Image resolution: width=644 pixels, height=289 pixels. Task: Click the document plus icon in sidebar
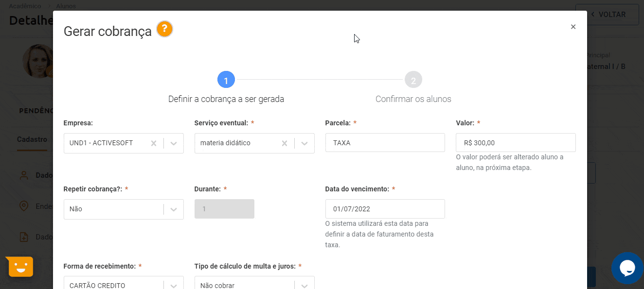click(x=24, y=237)
